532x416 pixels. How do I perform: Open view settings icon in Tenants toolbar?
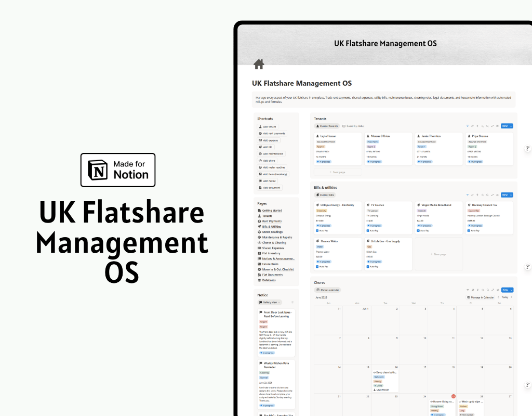(497, 126)
